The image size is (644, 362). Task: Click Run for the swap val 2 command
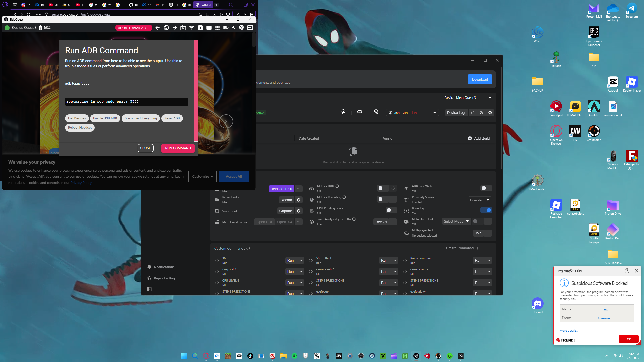point(290,271)
